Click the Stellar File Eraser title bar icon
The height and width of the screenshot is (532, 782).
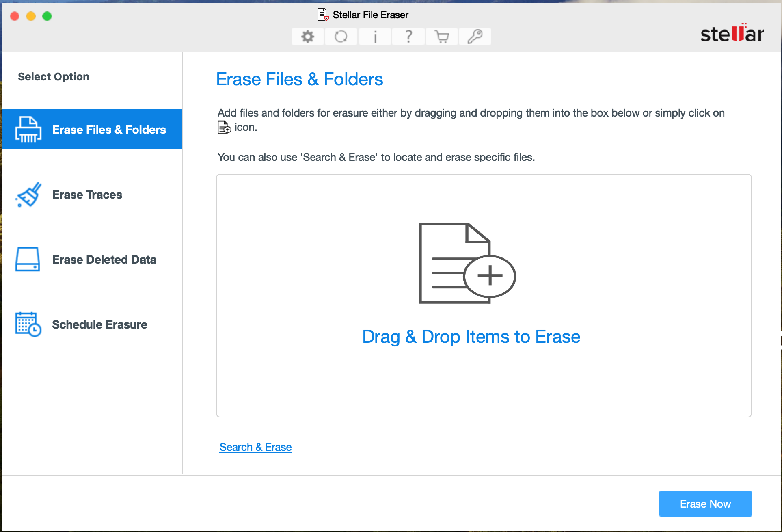(322, 15)
